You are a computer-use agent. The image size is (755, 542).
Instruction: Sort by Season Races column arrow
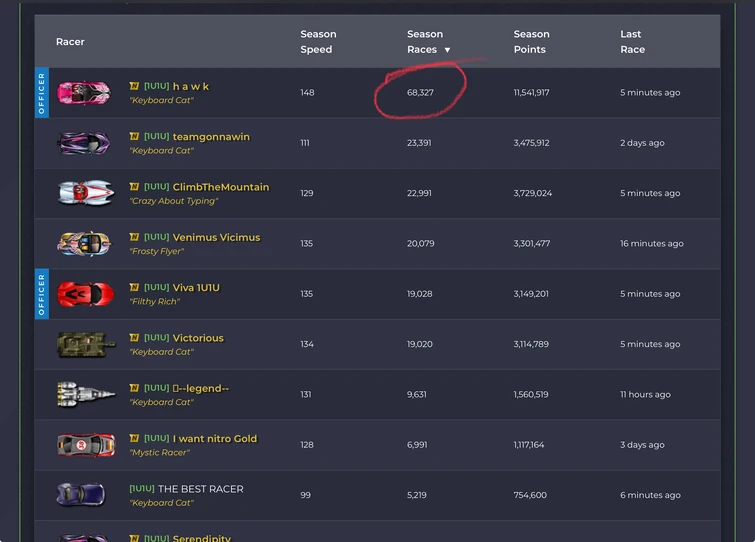click(x=447, y=50)
